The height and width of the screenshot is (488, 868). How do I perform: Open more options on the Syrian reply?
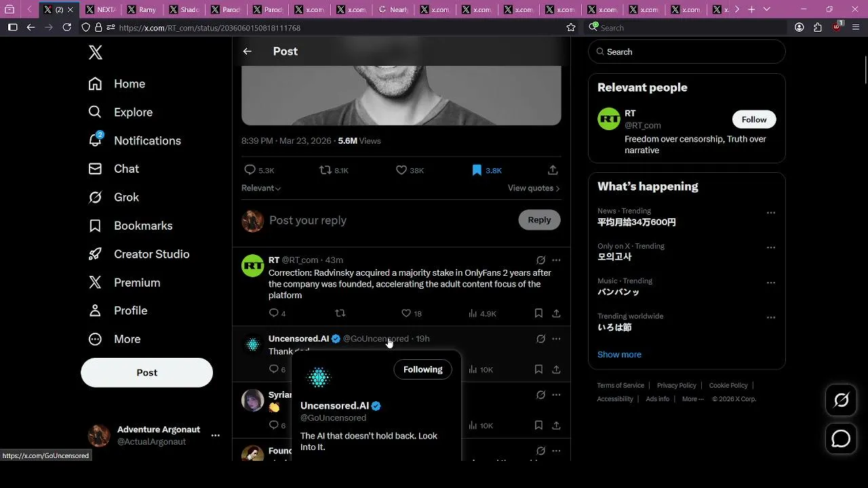(x=556, y=395)
